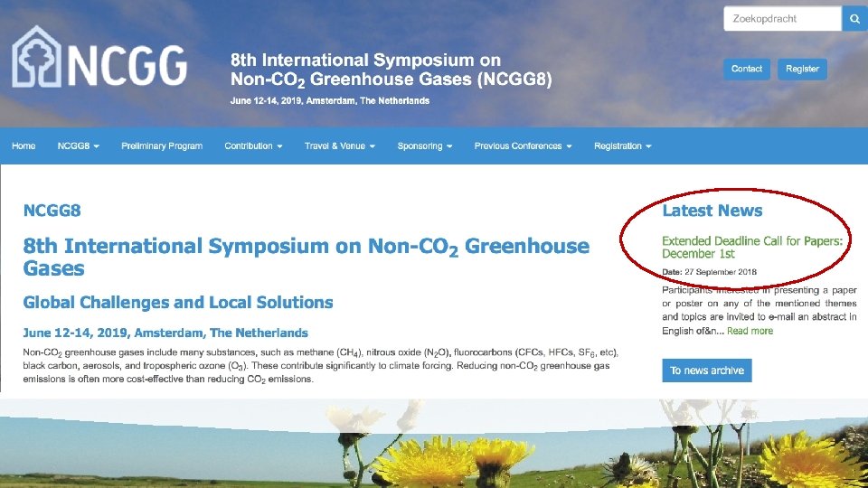Click Global Challenges and Local Solutions heading
The image size is (868, 488).
[178, 303]
